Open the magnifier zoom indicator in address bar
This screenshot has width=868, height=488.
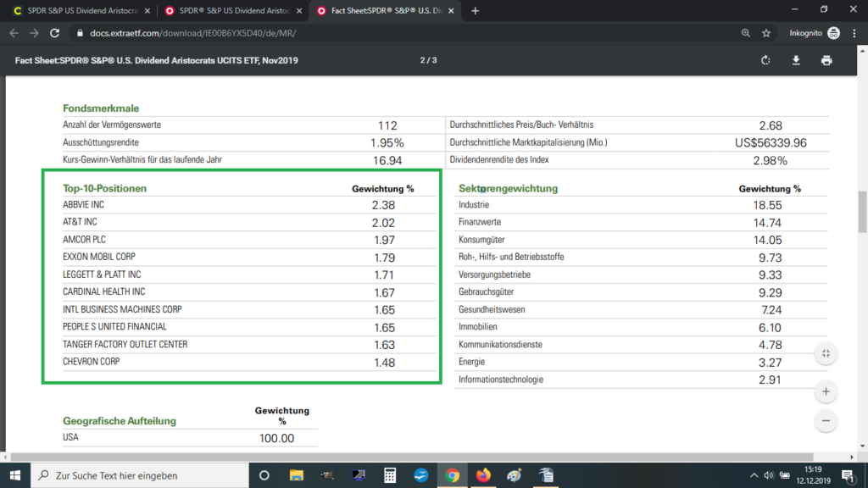[x=746, y=33]
